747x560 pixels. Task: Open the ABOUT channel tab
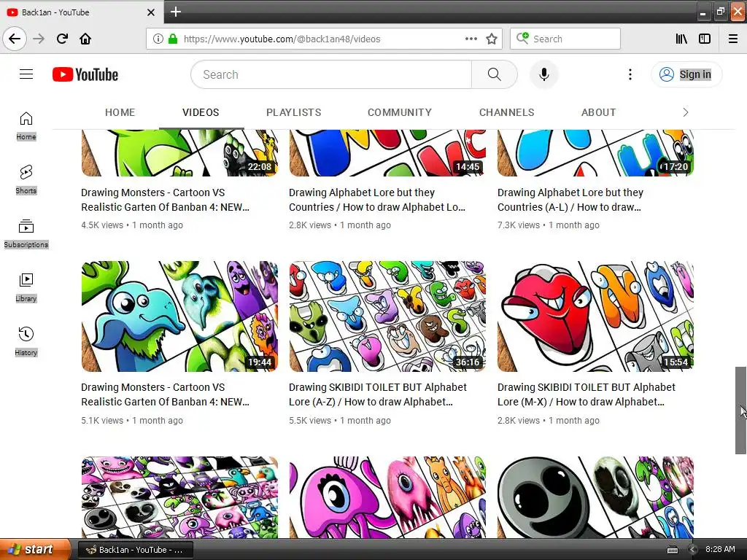point(598,112)
